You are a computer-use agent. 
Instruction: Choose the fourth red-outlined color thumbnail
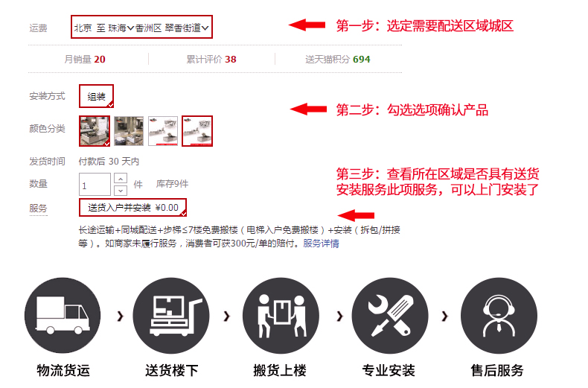pos(197,131)
